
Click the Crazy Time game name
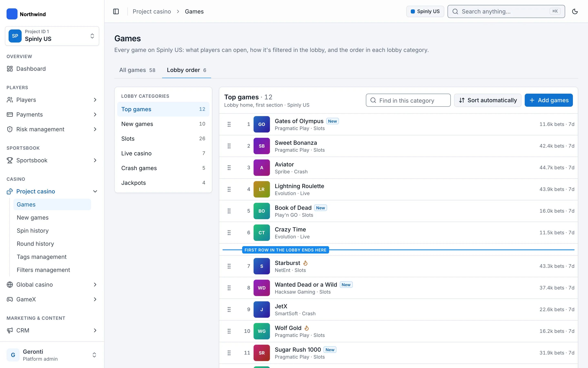point(290,230)
